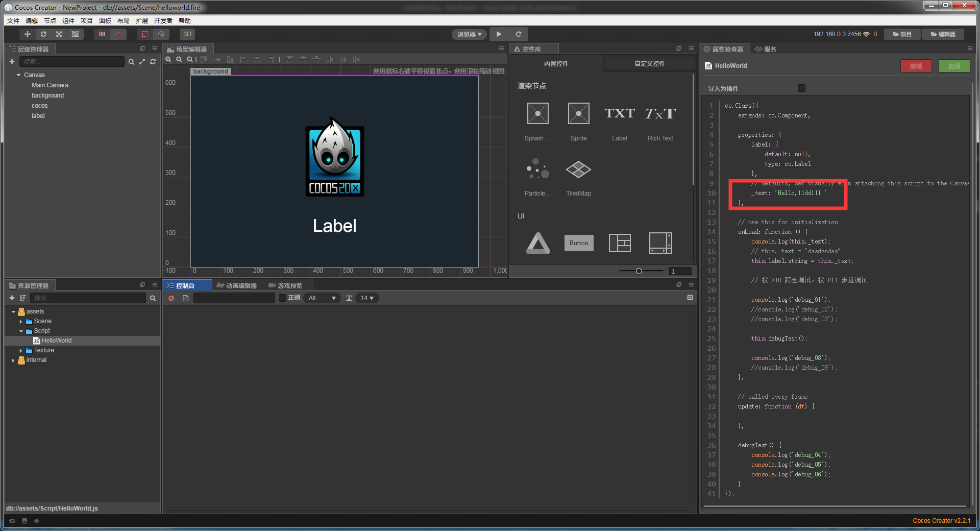The height and width of the screenshot is (531, 980).
Task: Toggle the console auto-collapse button
Action: tap(690, 298)
